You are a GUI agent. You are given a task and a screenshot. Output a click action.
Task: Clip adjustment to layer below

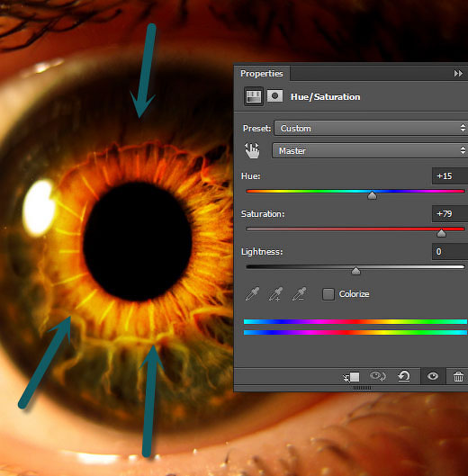point(352,377)
